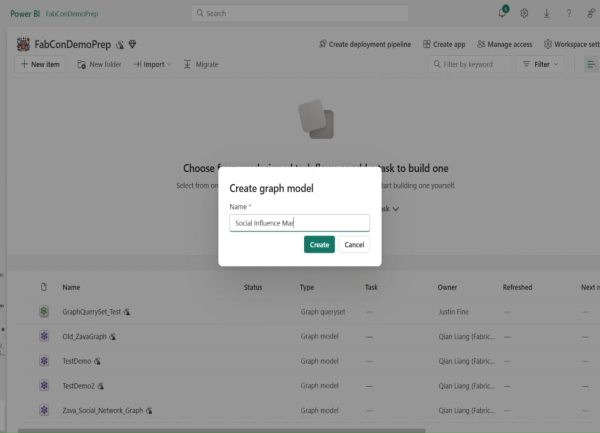The height and width of the screenshot is (433, 600).
Task: Open the settings gear icon
Action: coord(524,13)
